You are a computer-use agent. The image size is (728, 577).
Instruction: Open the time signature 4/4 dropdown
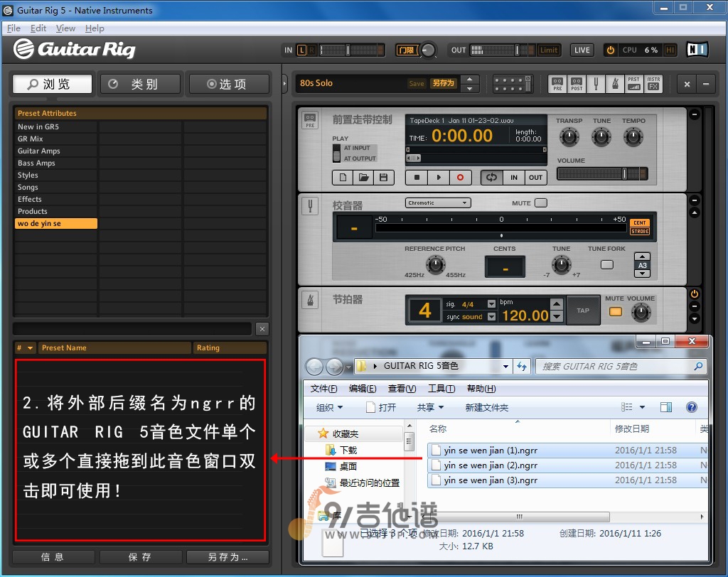pyautogui.click(x=491, y=303)
